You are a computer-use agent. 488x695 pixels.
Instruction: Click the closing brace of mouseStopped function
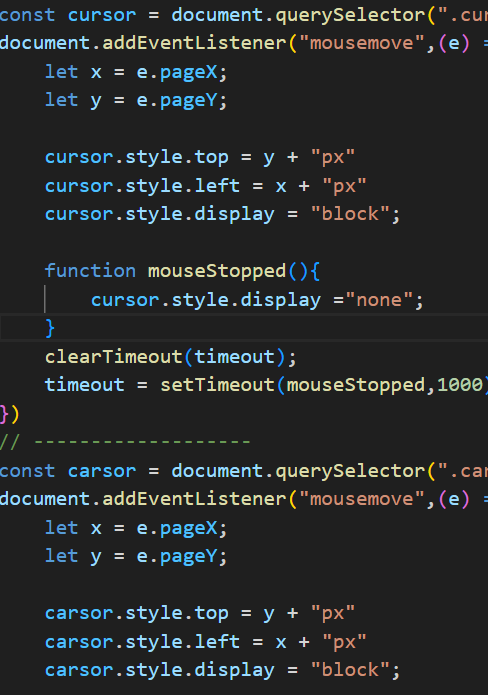point(50,328)
